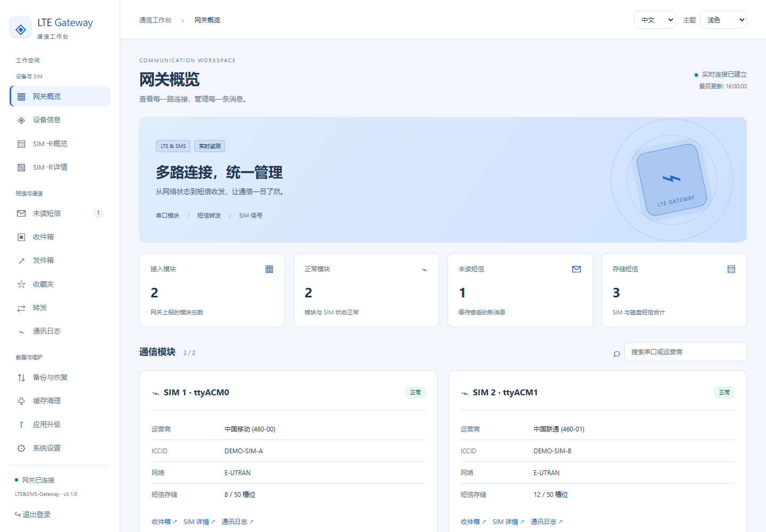
Task: Click the grid icon on 接入模块 card
Action: [269, 269]
